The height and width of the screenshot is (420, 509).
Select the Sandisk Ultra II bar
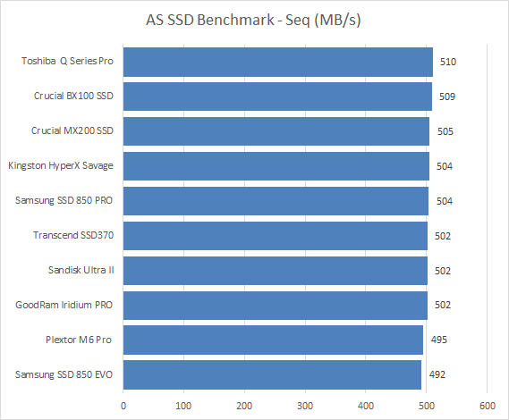(276, 271)
